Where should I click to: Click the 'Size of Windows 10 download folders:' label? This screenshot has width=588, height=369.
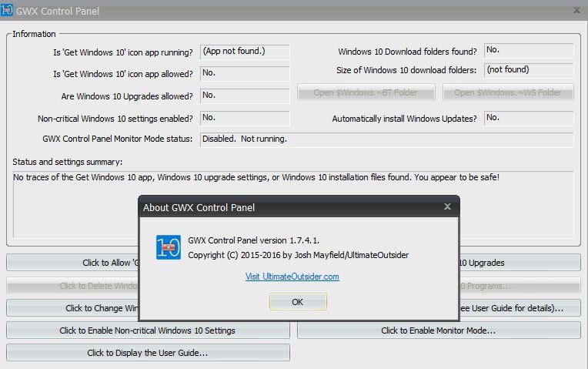pyautogui.click(x=406, y=70)
